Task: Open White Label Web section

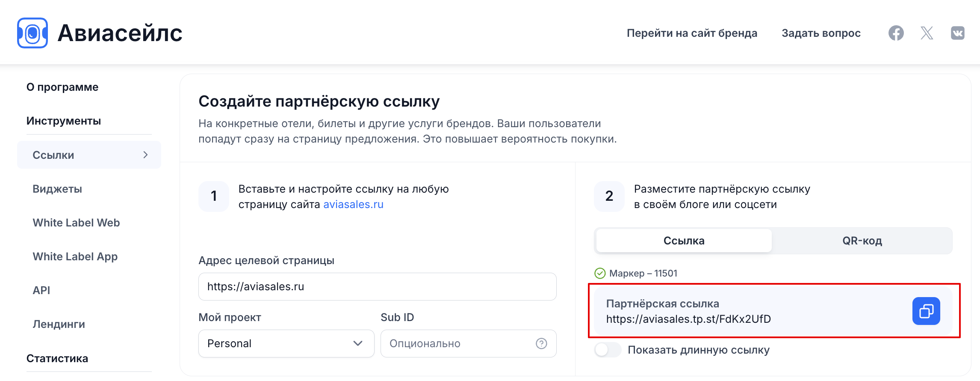Action: pyautogui.click(x=76, y=223)
